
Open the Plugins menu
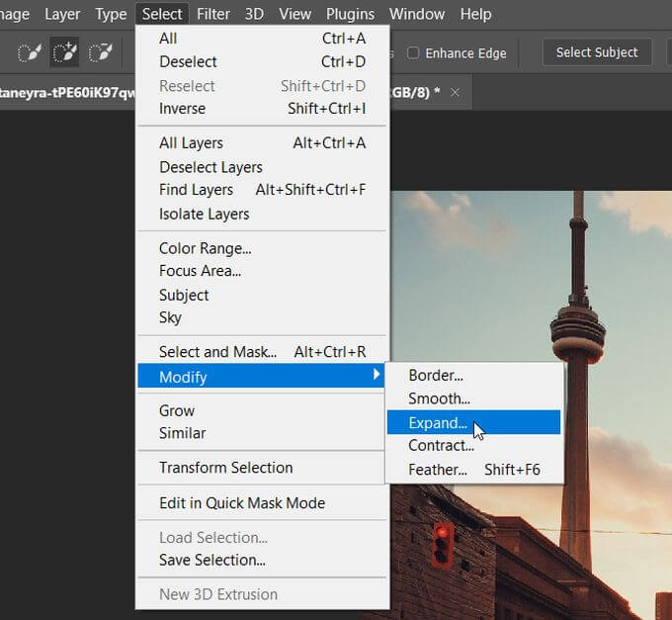pos(350,14)
